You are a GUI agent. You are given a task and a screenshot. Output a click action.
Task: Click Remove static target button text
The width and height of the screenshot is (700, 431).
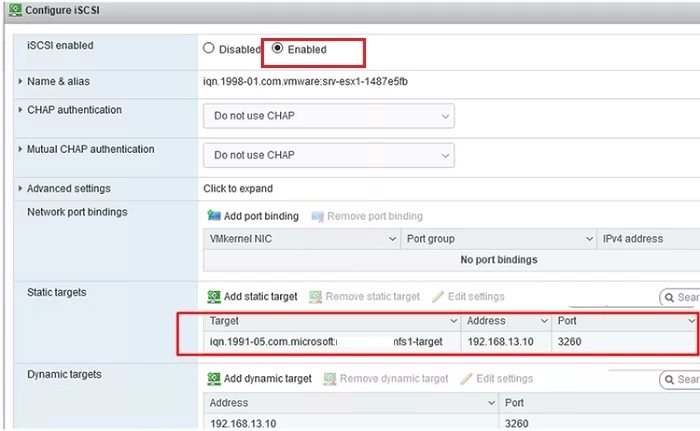(373, 297)
